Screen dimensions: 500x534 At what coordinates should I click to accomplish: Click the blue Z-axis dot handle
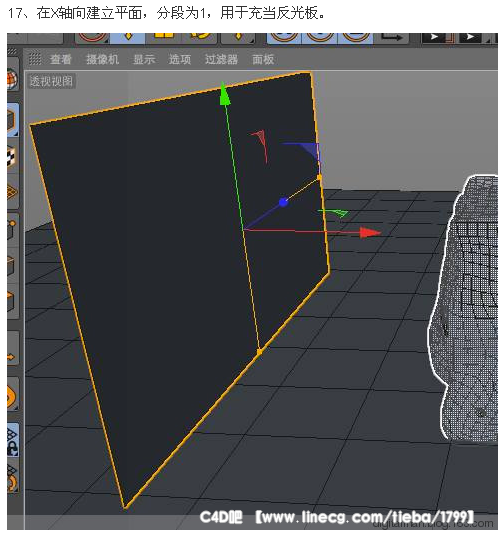(283, 202)
